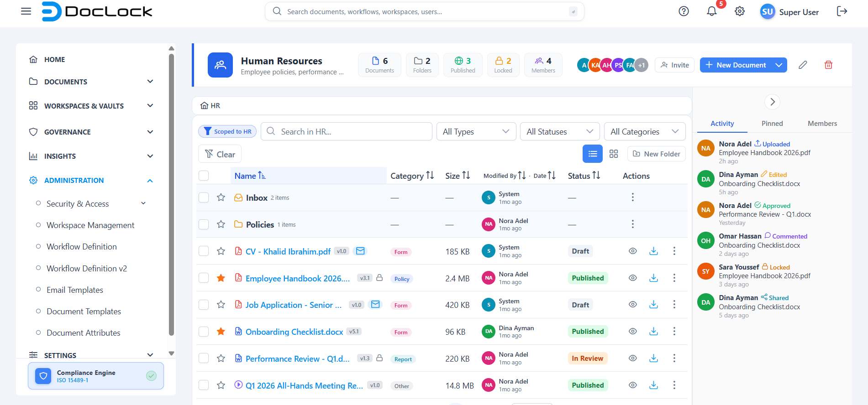Expand the Documents sidebar section
Screen dimensions: 868x405
tap(150, 81)
